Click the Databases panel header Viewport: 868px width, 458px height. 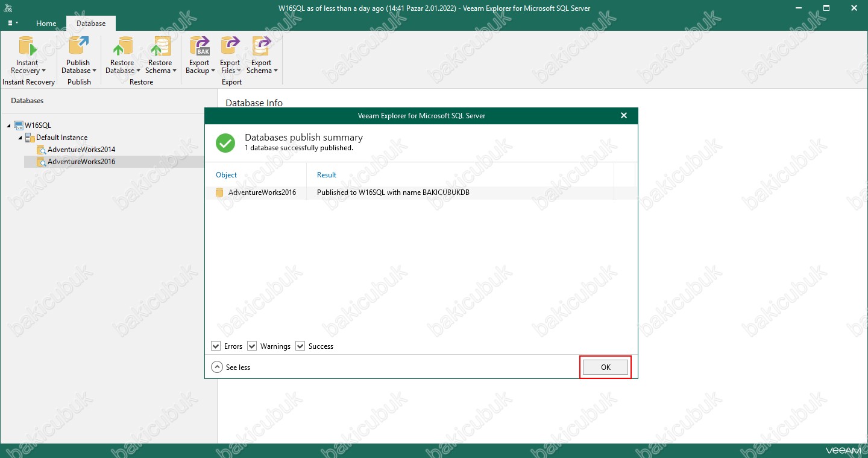pyautogui.click(x=27, y=101)
